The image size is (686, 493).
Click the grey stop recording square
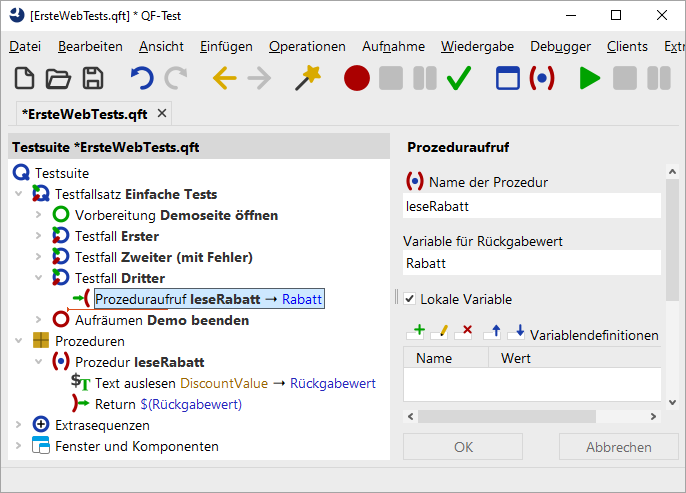click(x=391, y=78)
